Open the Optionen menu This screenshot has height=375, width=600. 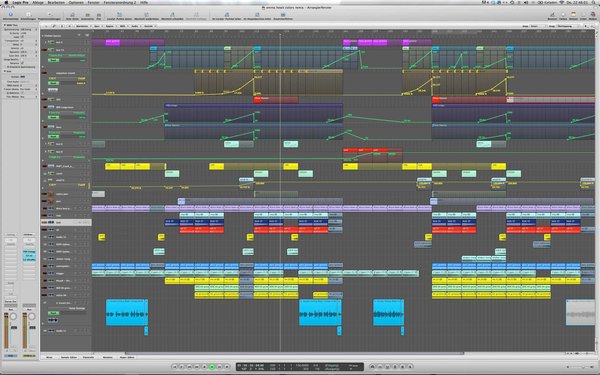(x=76, y=2)
